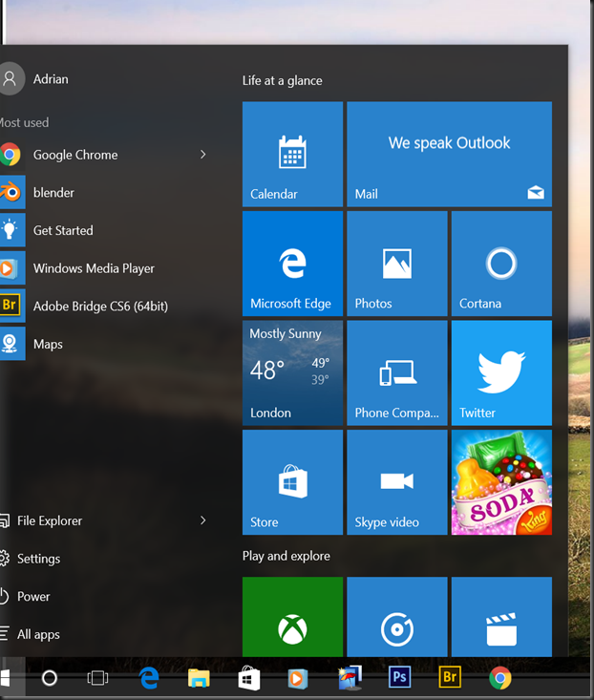Click the Life at a glance heading

282,80
